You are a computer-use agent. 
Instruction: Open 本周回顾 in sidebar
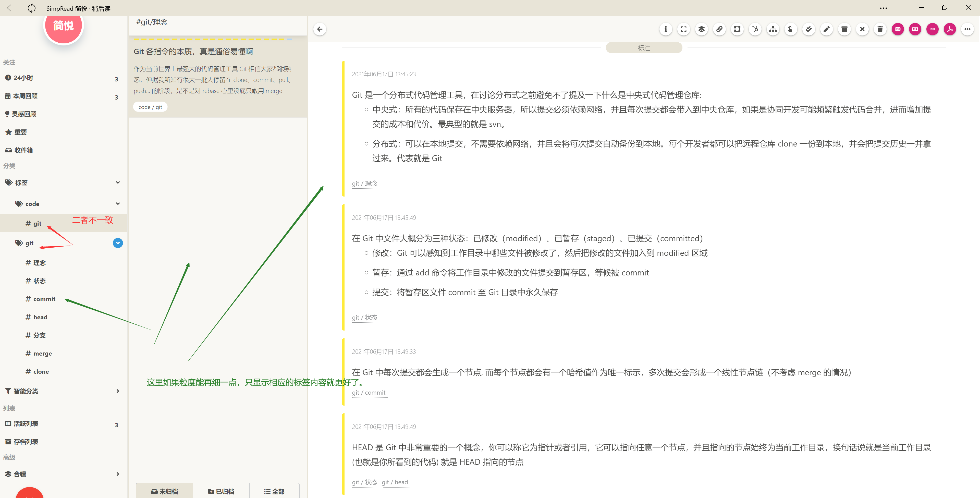point(64,96)
